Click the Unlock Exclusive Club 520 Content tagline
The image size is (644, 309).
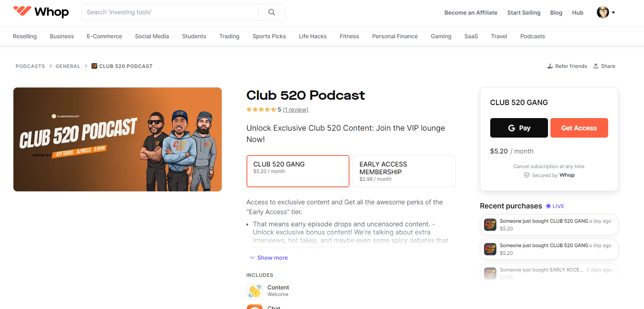tap(346, 134)
